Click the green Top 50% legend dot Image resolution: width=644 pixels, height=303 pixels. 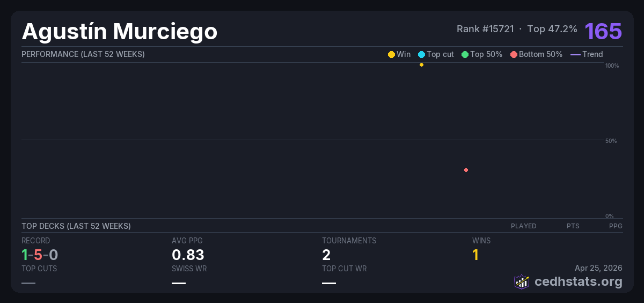click(x=465, y=54)
